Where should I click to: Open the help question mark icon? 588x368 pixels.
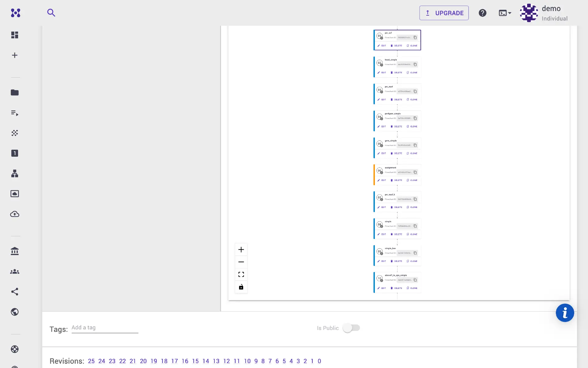point(482,13)
